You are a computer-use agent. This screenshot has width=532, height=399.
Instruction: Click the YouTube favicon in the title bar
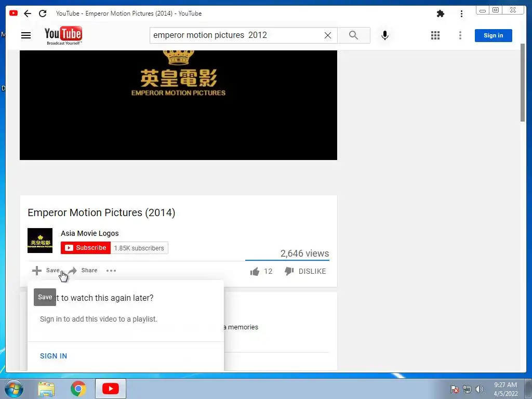(14, 13)
